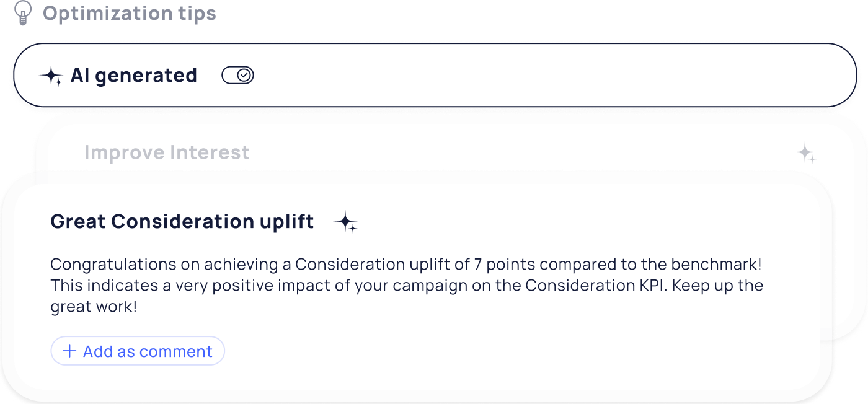
Task: Click the plus icon in Add as comment
Action: click(x=70, y=351)
